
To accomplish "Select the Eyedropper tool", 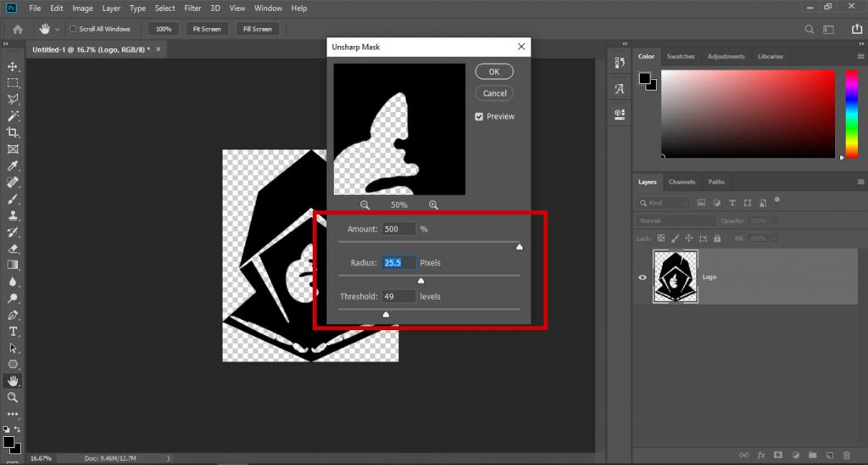I will (13, 165).
